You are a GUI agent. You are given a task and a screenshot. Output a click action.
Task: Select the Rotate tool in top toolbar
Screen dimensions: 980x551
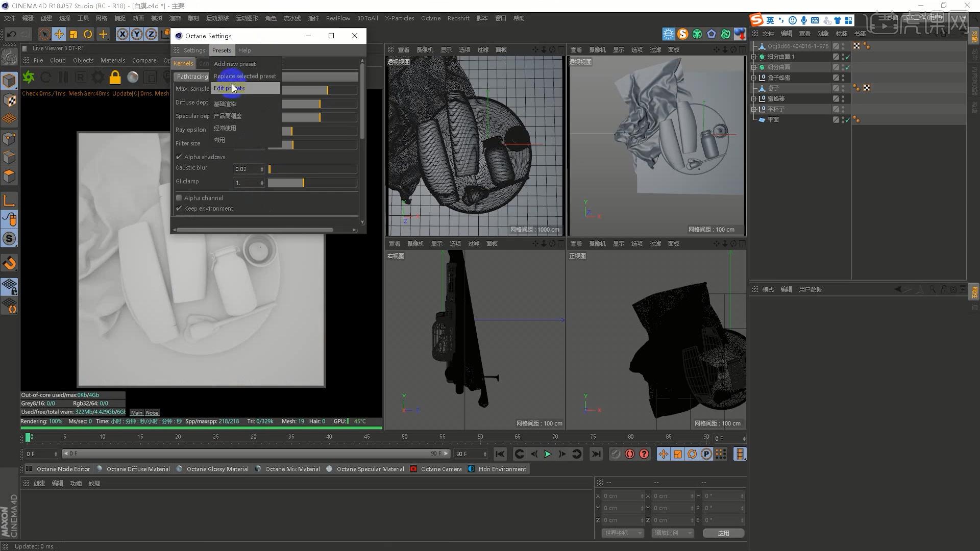point(88,34)
